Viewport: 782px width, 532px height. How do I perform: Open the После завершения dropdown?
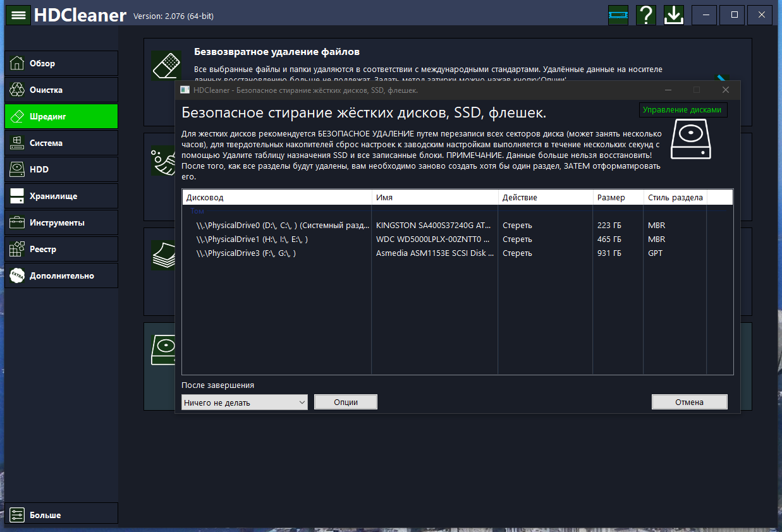point(244,402)
